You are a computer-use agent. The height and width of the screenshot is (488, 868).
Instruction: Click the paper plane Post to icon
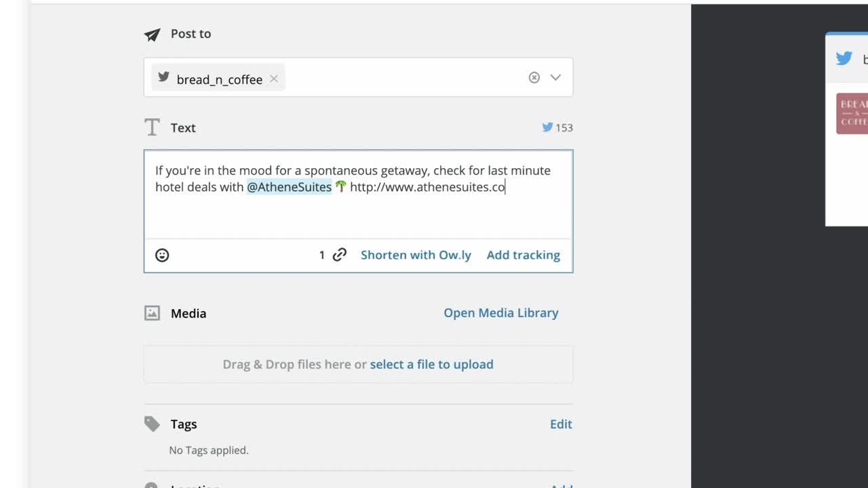pos(152,35)
